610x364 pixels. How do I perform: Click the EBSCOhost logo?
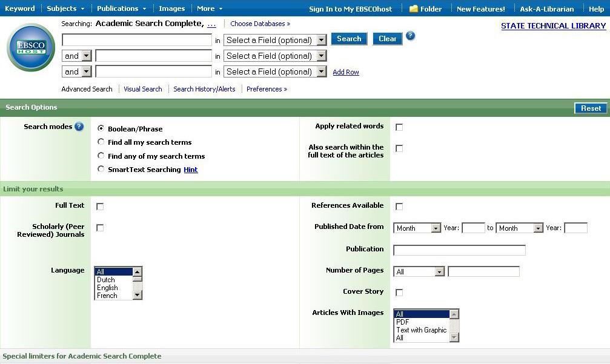pos(31,47)
